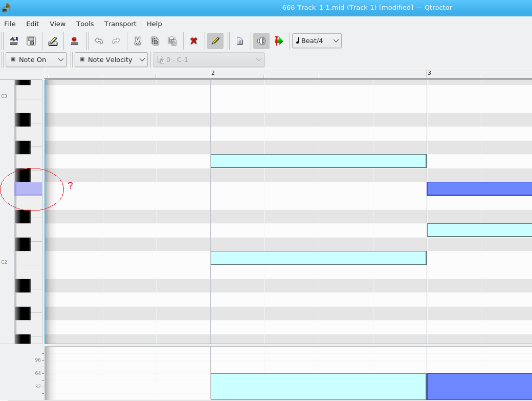Toggle the pencil Edit mode tool
532x401 pixels.
(215, 41)
